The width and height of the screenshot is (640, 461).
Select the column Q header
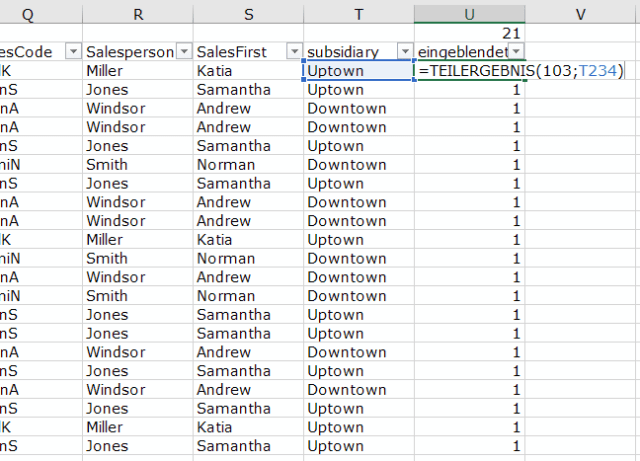(x=40, y=11)
